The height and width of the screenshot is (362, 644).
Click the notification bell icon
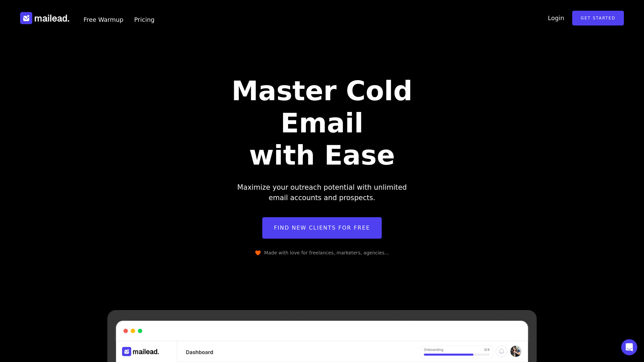click(501, 351)
